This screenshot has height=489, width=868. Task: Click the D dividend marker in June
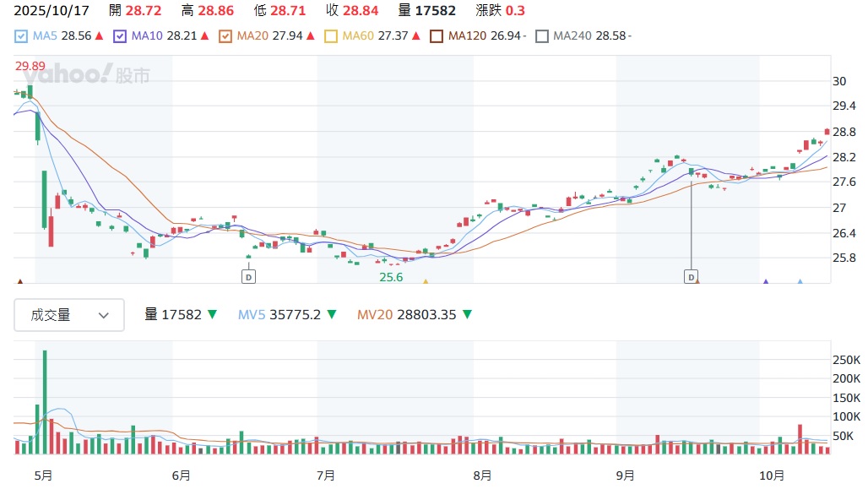(248, 276)
